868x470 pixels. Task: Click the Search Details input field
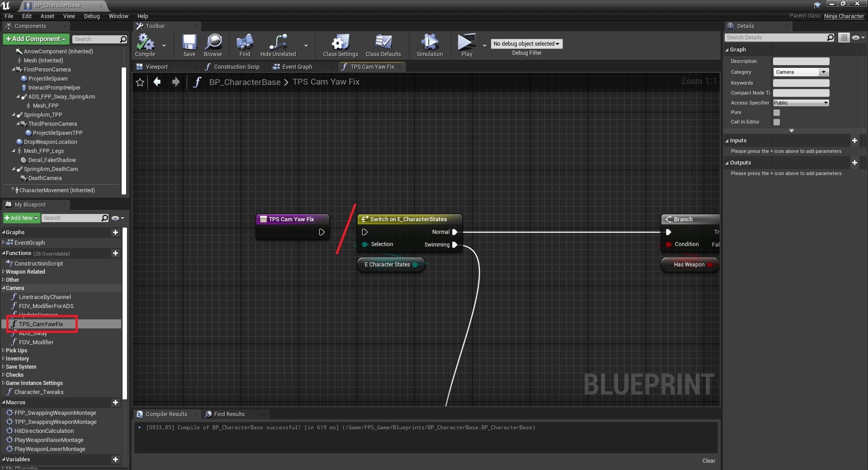click(x=776, y=38)
